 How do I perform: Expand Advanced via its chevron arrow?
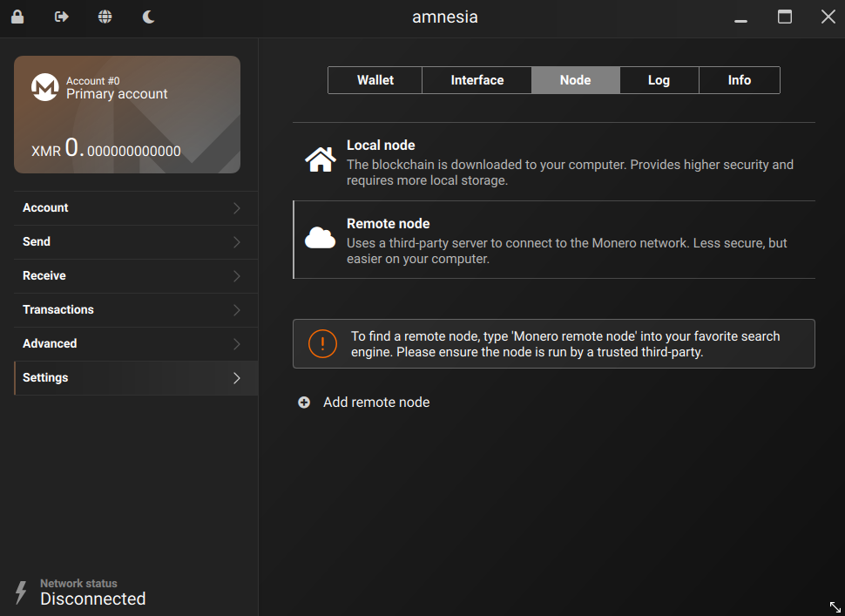237,344
